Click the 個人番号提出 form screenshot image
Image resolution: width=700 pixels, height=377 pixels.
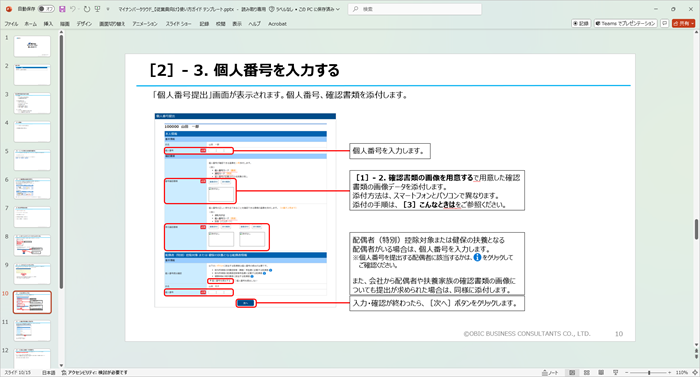245,210
